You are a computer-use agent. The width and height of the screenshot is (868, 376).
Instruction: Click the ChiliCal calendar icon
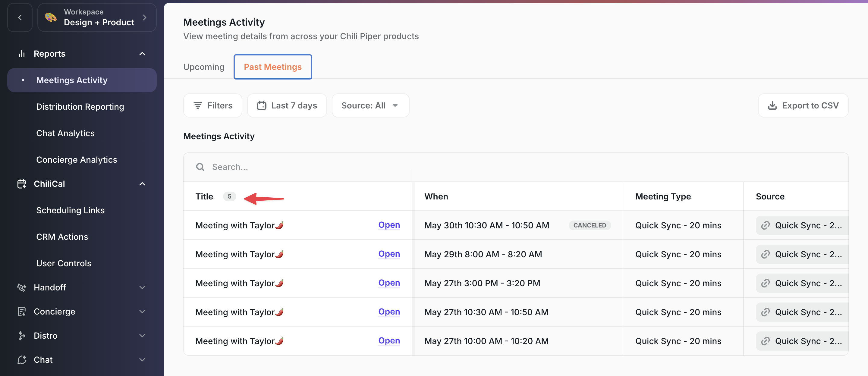(x=22, y=183)
